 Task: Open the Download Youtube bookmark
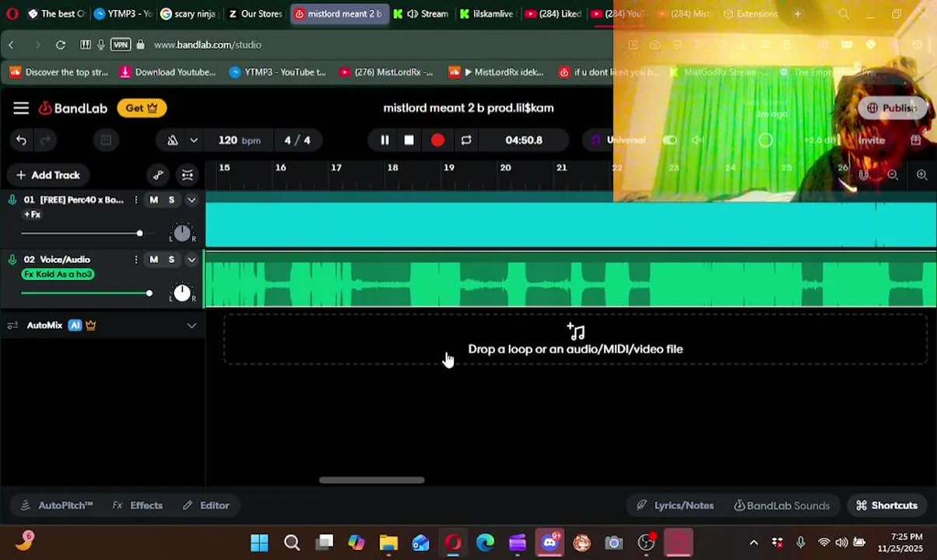point(168,72)
